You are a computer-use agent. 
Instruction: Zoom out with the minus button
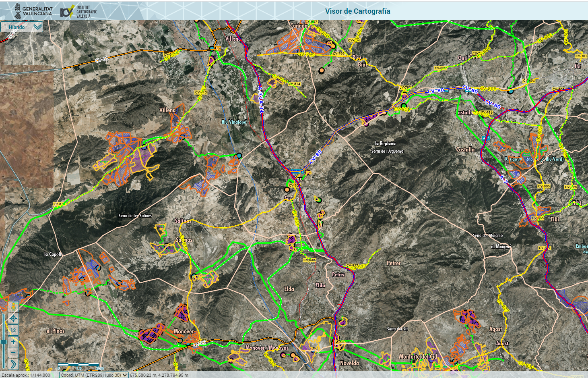(x=13, y=353)
